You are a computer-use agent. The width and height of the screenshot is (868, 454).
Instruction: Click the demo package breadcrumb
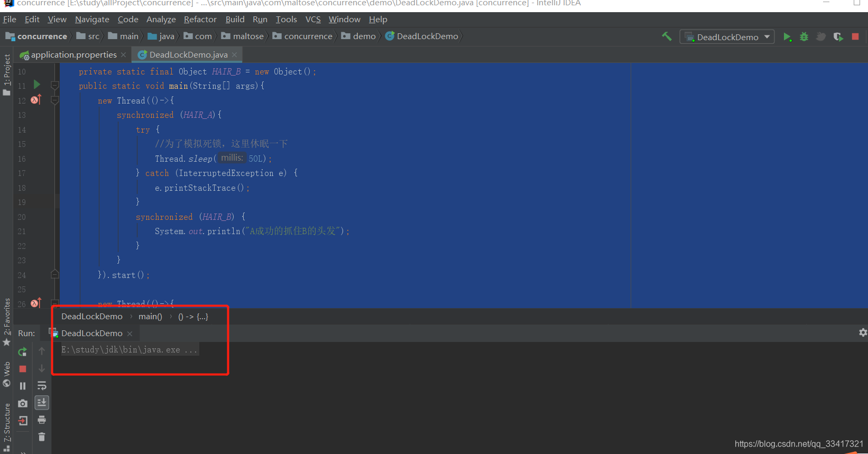click(359, 36)
